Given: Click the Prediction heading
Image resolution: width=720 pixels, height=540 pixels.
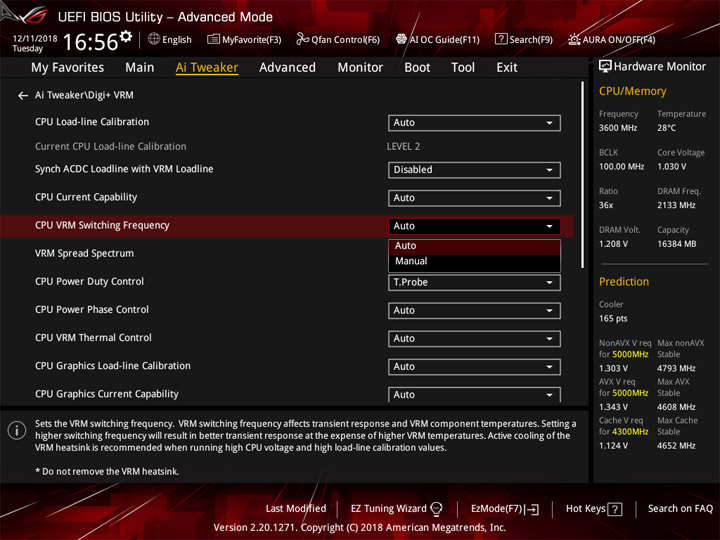Looking at the screenshot, I should pos(624,281).
